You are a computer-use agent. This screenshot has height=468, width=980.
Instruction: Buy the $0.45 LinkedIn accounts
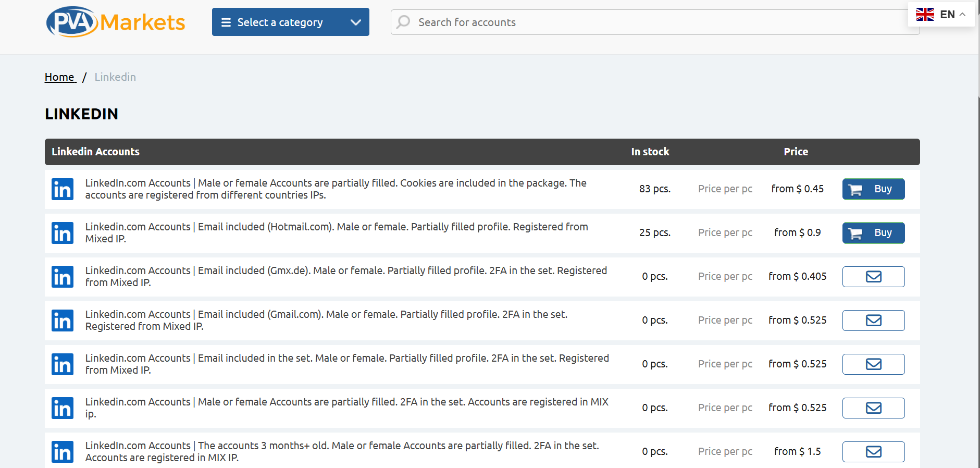pos(873,189)
